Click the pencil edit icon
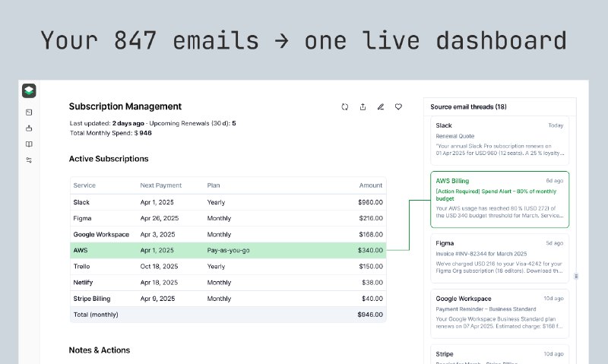608x364 pixels. coord(381,107)
